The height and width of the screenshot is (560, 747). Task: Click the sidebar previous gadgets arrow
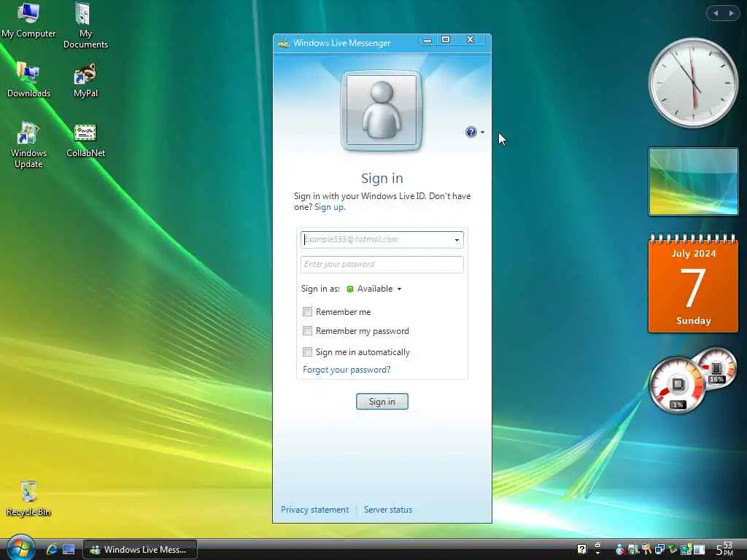click(x=716, y=13)
